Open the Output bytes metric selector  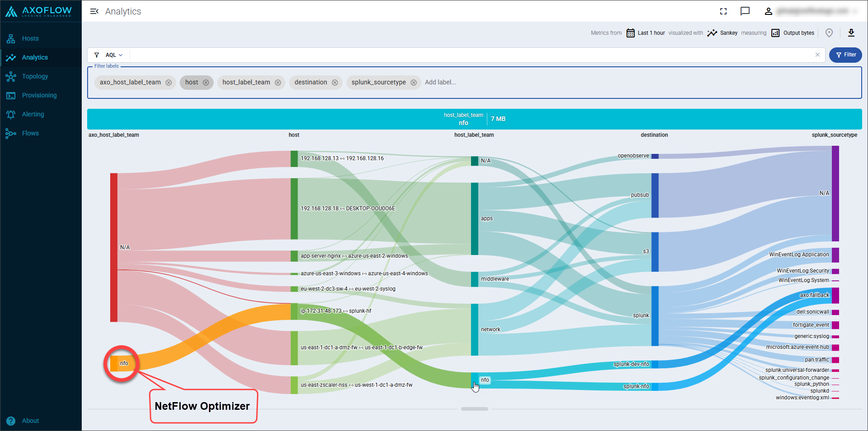coord(793,33)
